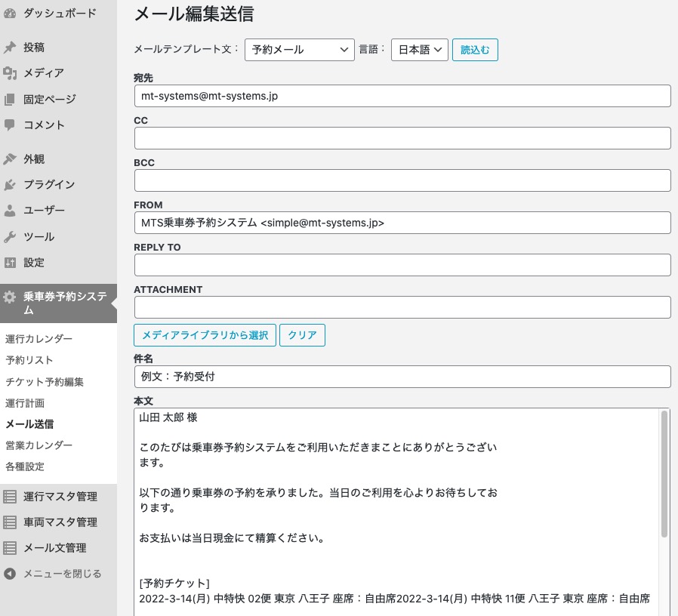Screen dimensions: 678x616
Task: Open the ツール menu item
Action: 58,237
